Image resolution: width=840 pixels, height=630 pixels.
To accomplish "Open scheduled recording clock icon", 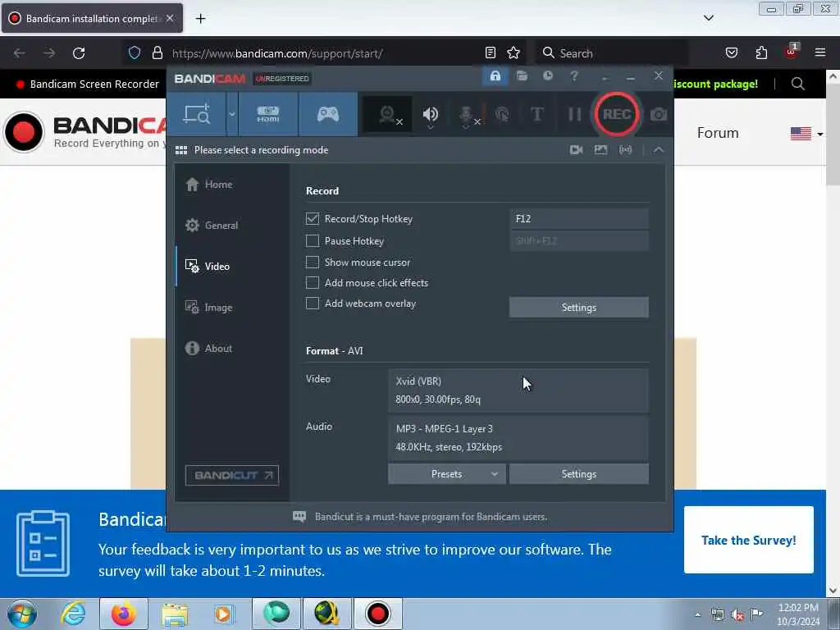I will coord(547,76).
